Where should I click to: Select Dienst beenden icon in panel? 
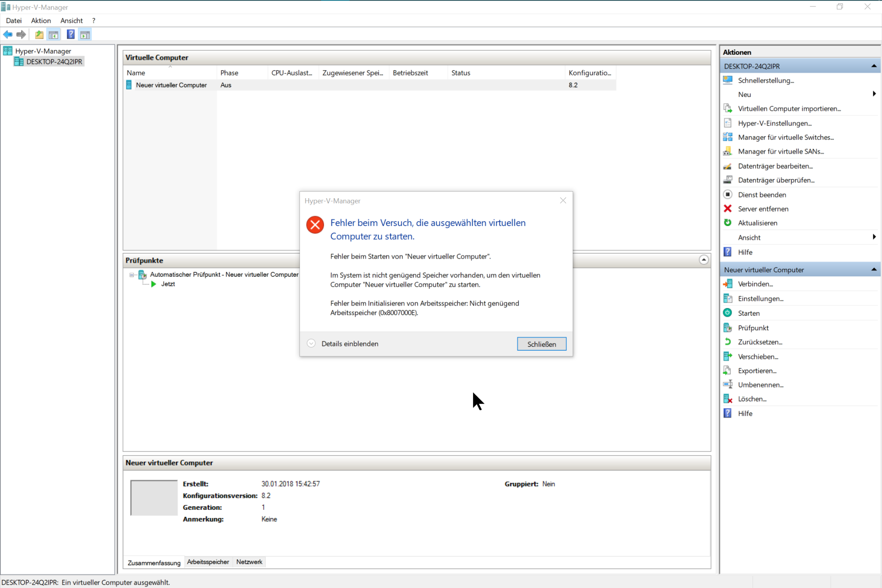pyautogui.click(x=727, y=194)
